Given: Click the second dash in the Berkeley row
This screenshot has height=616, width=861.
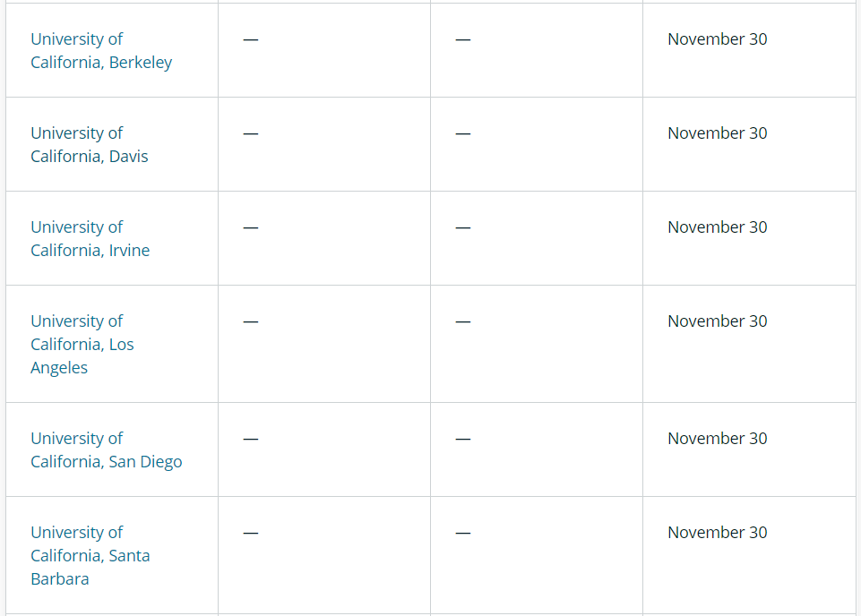Looking at the screenshot, I should pos(462,40).
